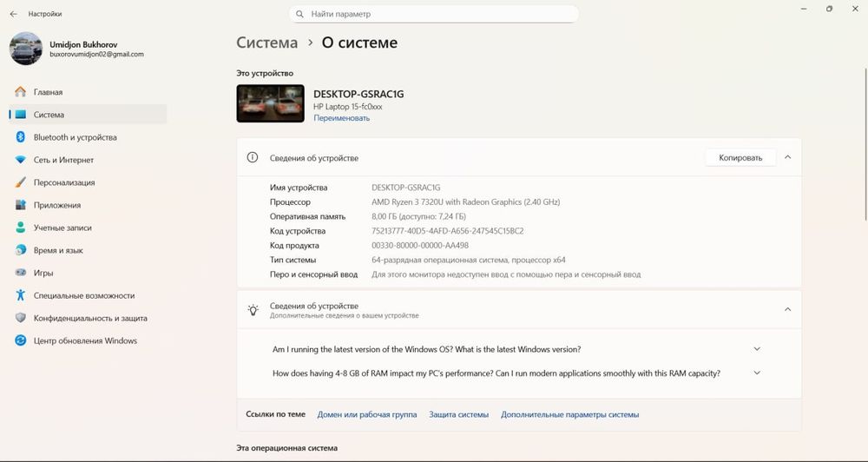This screenshot has width=868, height=462.
Task: Click the search magnifier icon
Action: (x=299, y=14)
